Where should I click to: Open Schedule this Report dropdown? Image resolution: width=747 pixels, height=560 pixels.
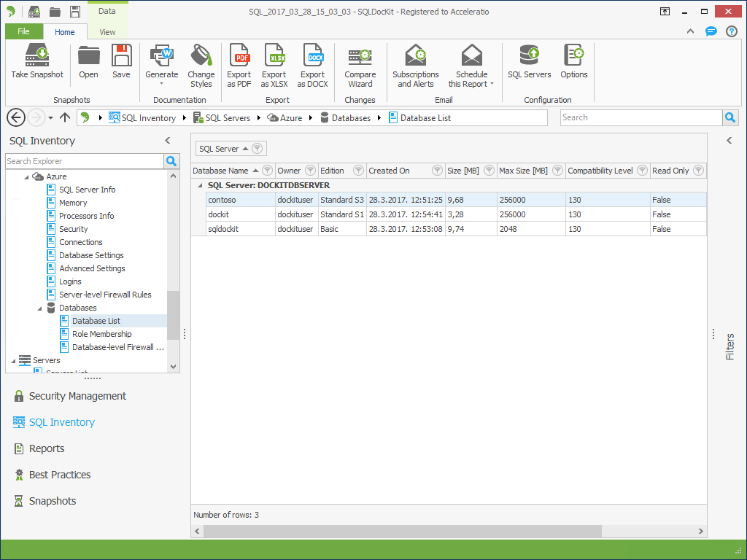point(471,66)
